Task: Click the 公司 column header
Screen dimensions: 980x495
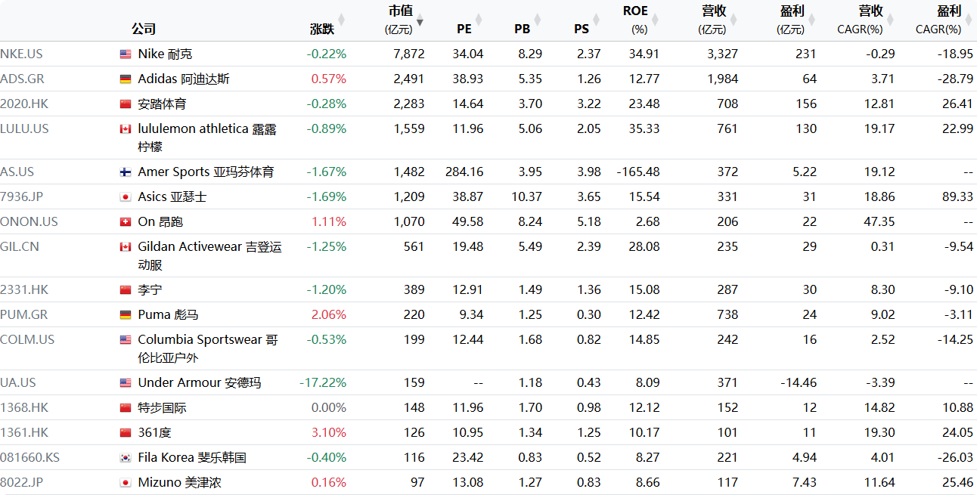Action: pyautogui.click(x=144, y=29)
